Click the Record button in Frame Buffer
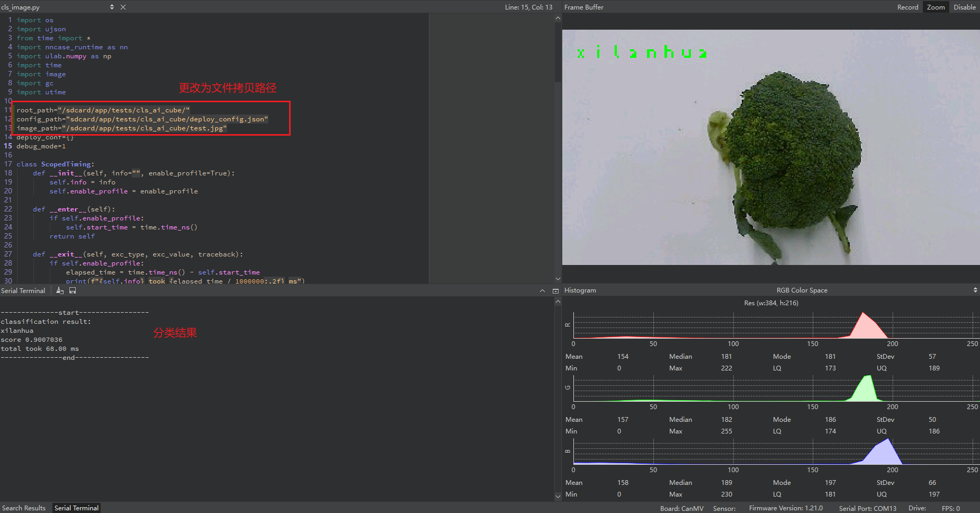Image resolution: width=980 pixels, height=513 pixels. [907, 7]
